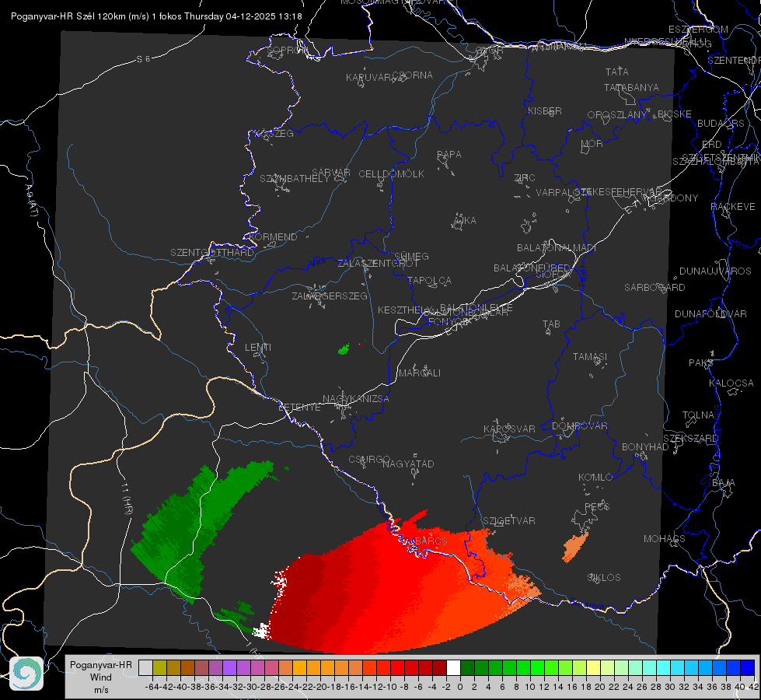Image resolution: width=761 pixels, height=700 pixels.
Task: Click the 'LENTI' city label
Action: (x=258, y=348)
